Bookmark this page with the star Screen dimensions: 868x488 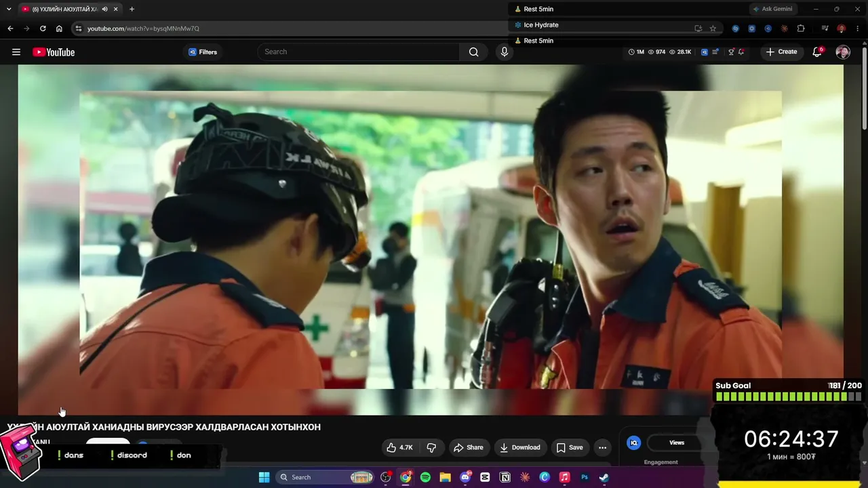coord(713,28)
